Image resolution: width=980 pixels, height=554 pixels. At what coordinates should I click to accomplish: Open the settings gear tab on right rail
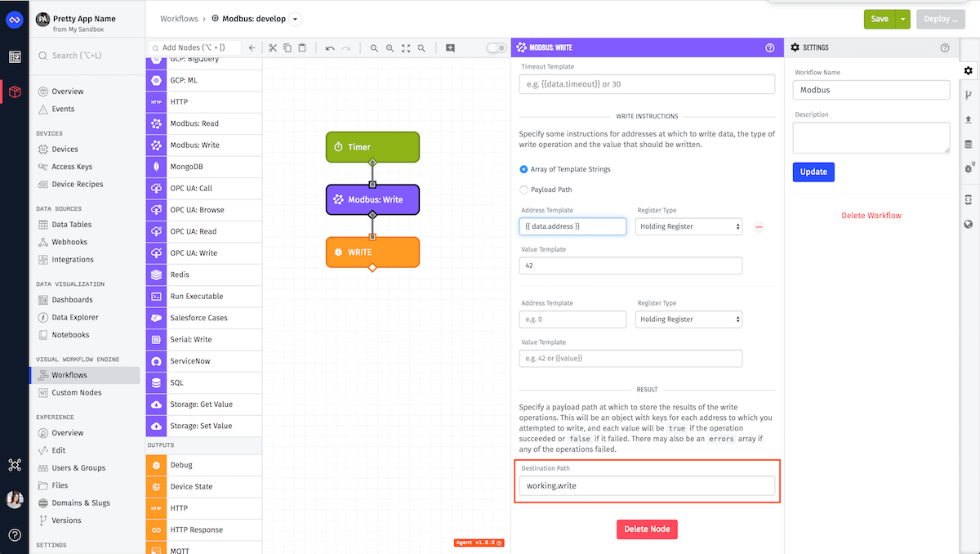tap(969, 71)
